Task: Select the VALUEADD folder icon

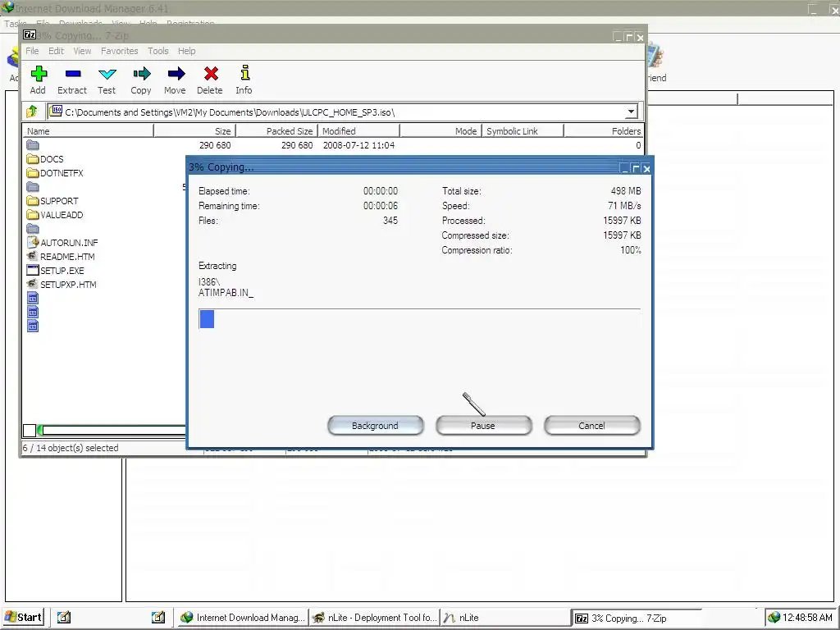Action: point(33,215)
